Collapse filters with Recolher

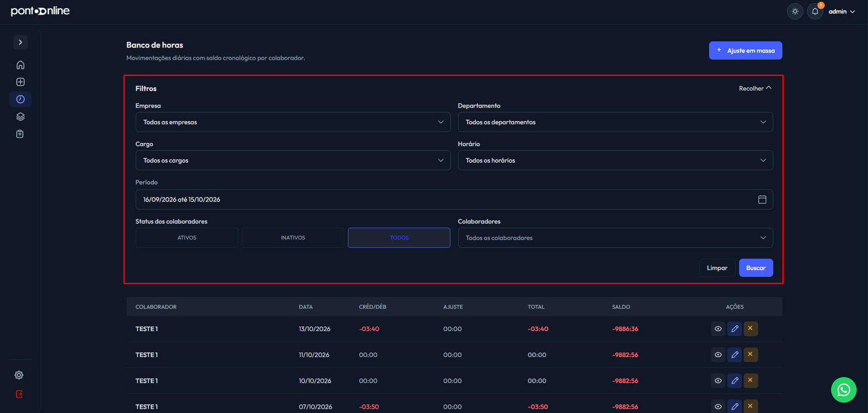tap(755, 88)
